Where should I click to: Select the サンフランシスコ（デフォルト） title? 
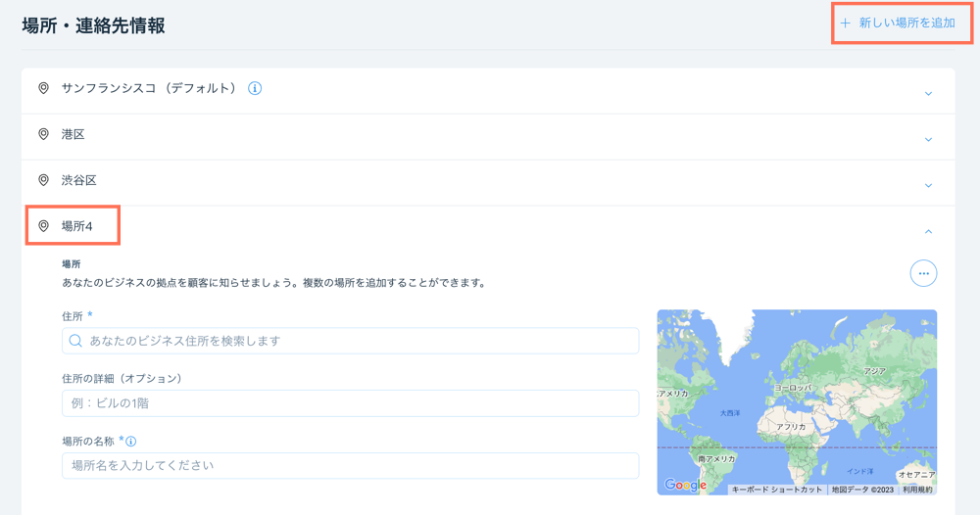[x=149, y=88]
